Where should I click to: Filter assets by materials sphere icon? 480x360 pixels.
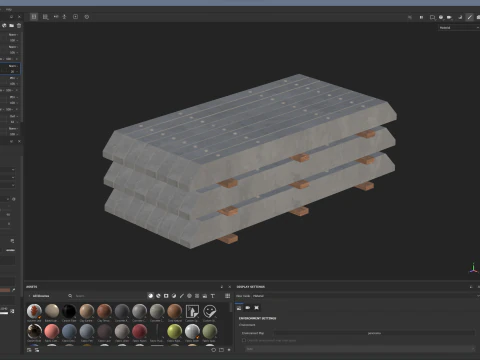point(151,296)
